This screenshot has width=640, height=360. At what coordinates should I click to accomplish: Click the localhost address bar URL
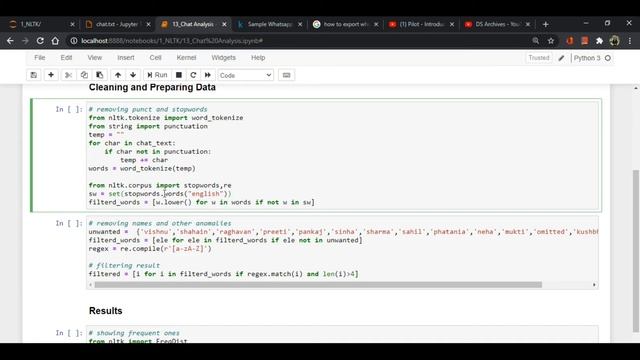coord(172,41)
